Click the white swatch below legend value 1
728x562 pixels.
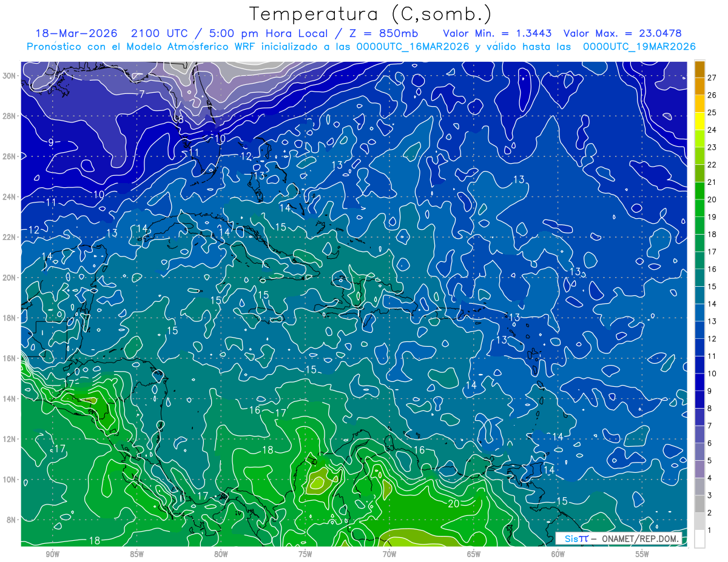click(699, 538)
